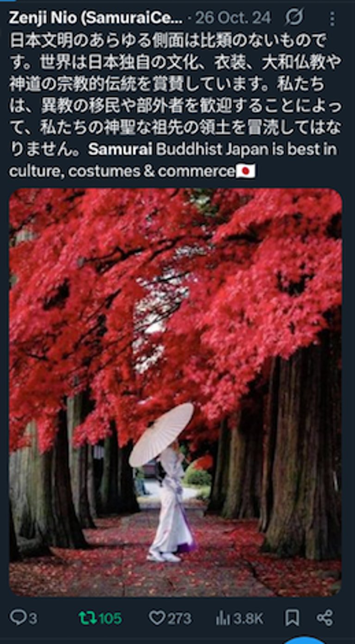The width and height of the screenshot is (355, 644).
Task: Click the Grok slashed-circle icon beside the date
Action: (294, 18)
